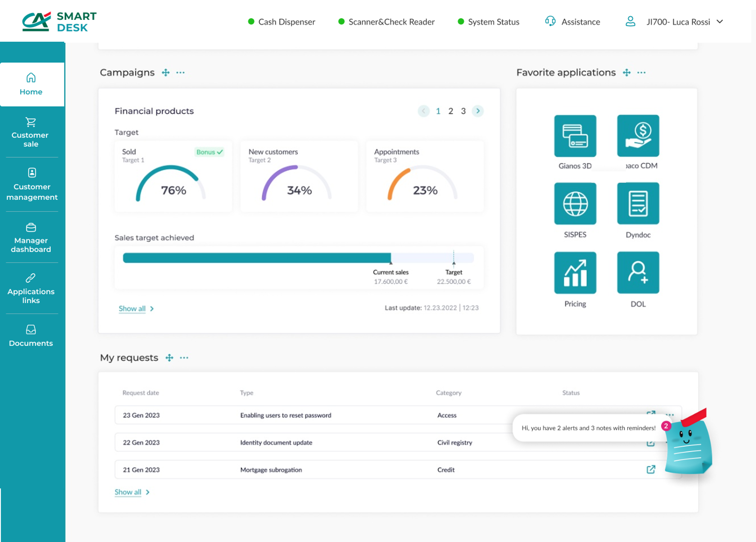This screenshot has height=542, width=756.
Task: Click the Access category cell
Action: tap(447, 415)
